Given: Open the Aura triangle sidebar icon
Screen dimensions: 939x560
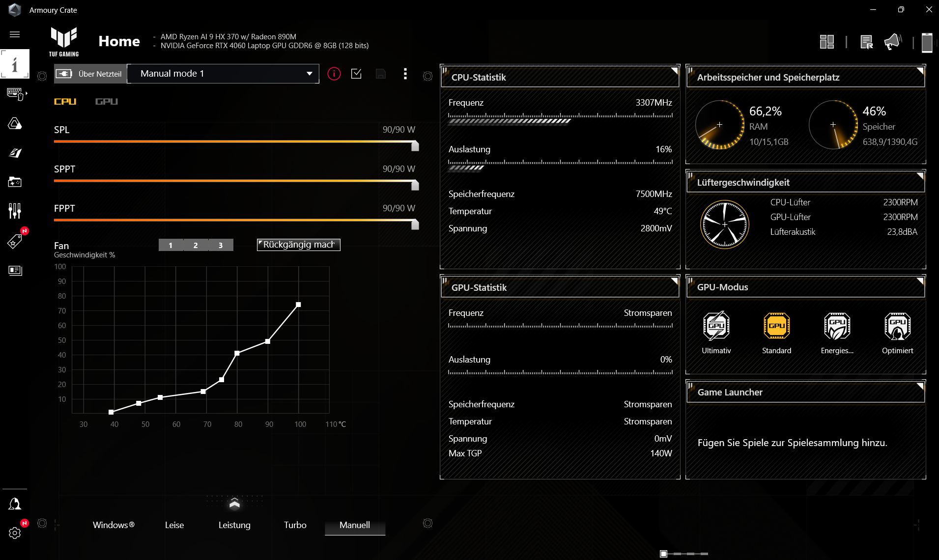Looking at the screenshot, I should 15,123.
